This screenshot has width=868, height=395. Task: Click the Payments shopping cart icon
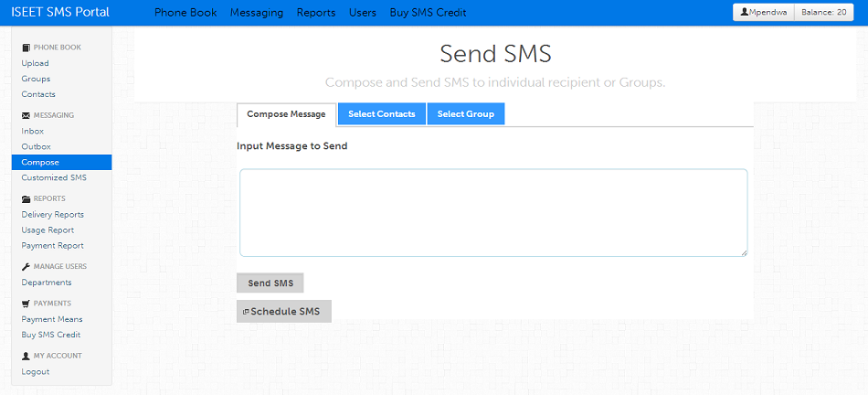click(26, 303)
